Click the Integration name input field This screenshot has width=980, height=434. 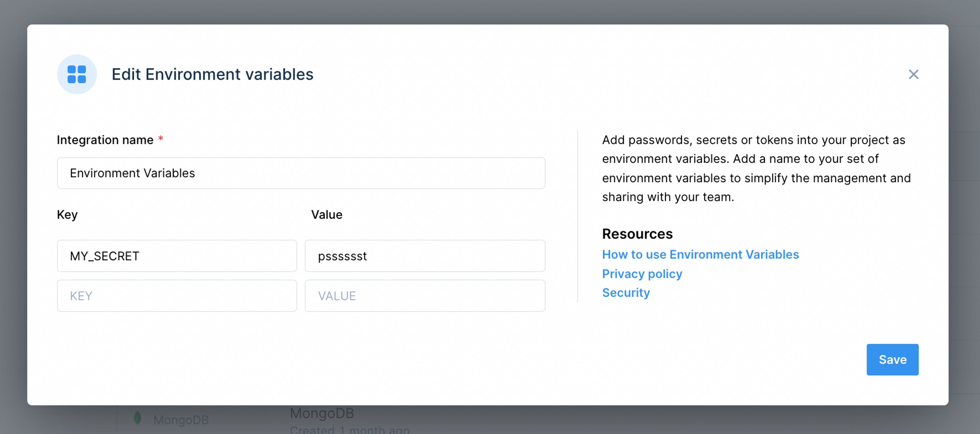(x=301, y=173)
